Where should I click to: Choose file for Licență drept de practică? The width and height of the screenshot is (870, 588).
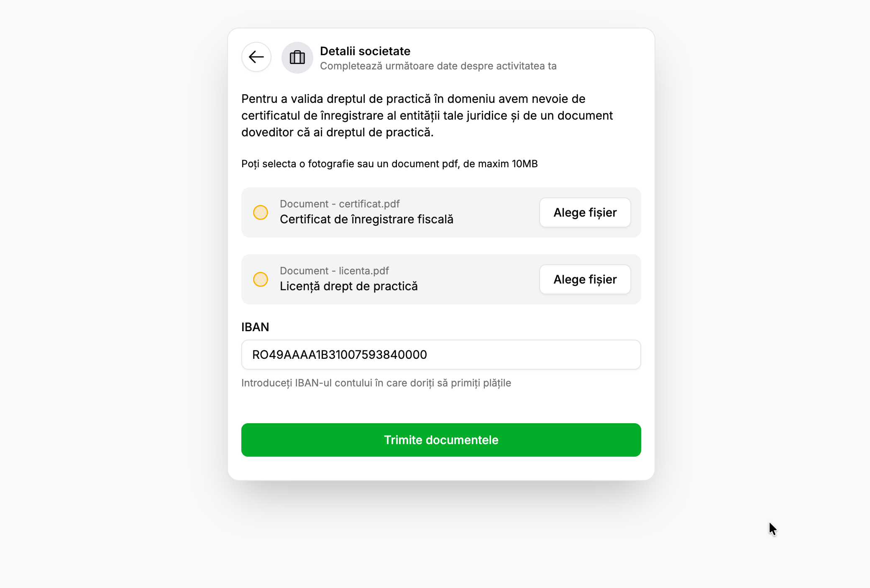[x=585, y=279]
